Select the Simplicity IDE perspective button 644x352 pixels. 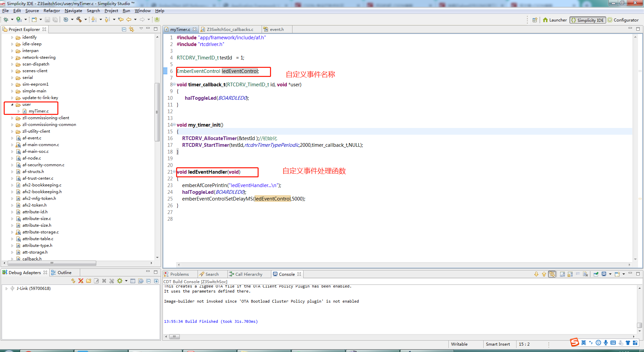(x=588, y=20)
